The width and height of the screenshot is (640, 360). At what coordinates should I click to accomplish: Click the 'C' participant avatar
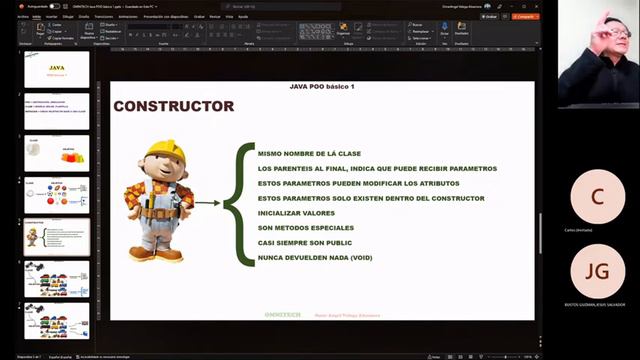pyautogui.click(x=598, y=197)
